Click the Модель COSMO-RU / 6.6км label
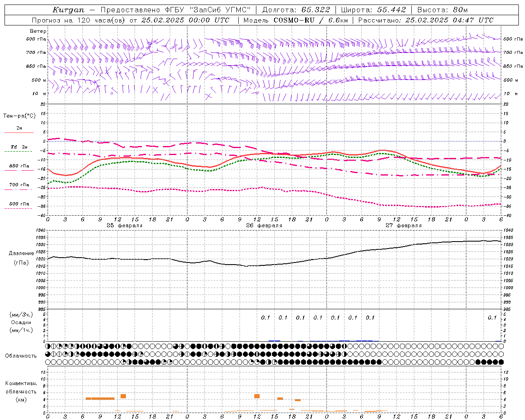This screenshot has width=525, height=420. pos(296,20)
